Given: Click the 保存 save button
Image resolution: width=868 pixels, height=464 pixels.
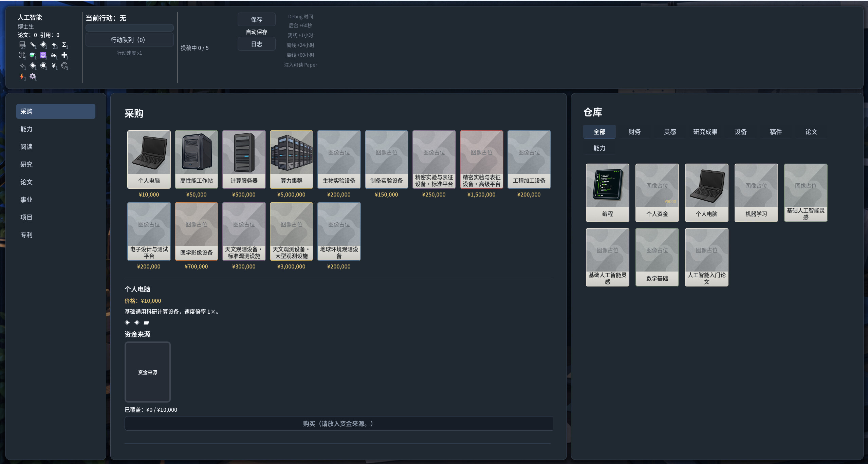Looking at the screenshot, I should (x=257, y=20).
